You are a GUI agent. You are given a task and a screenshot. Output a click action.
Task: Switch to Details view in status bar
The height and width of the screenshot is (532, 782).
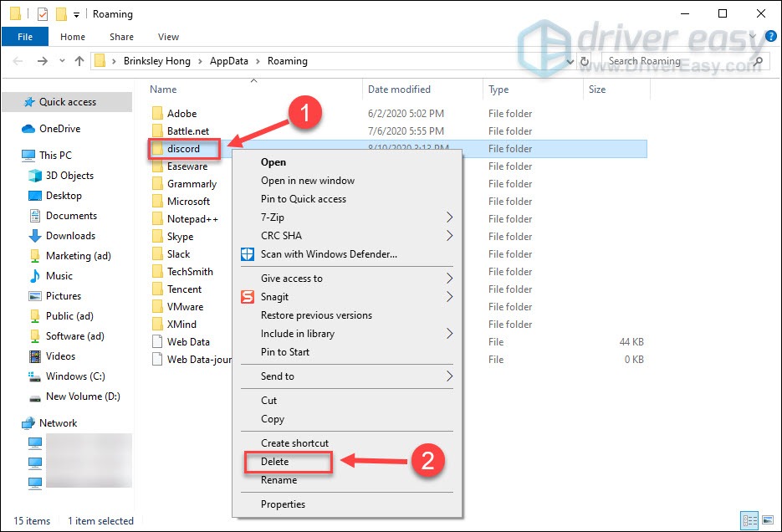(750, 520)
